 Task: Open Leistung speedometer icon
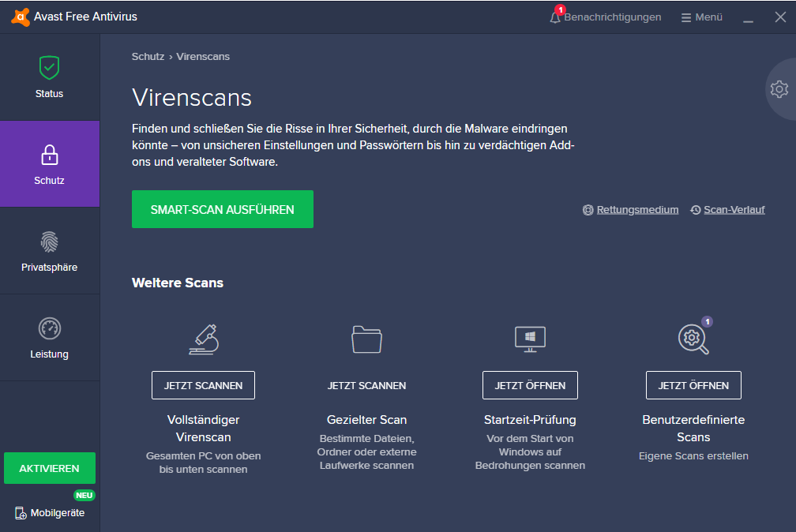click(x=49, y=328)
